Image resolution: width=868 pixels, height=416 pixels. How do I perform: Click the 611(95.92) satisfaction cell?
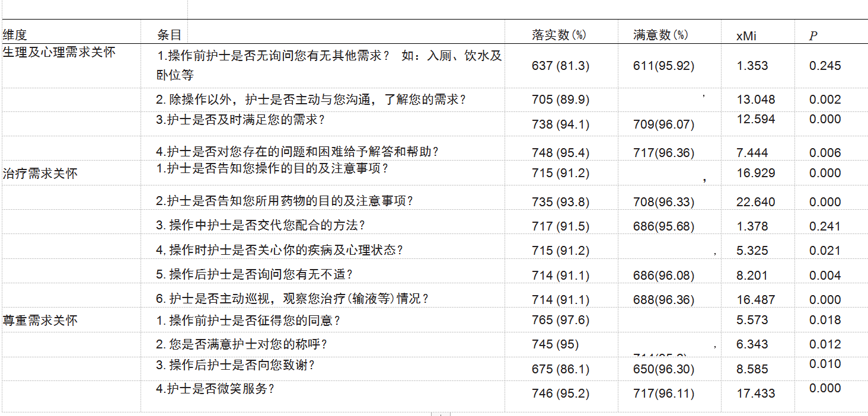point(663,66)
